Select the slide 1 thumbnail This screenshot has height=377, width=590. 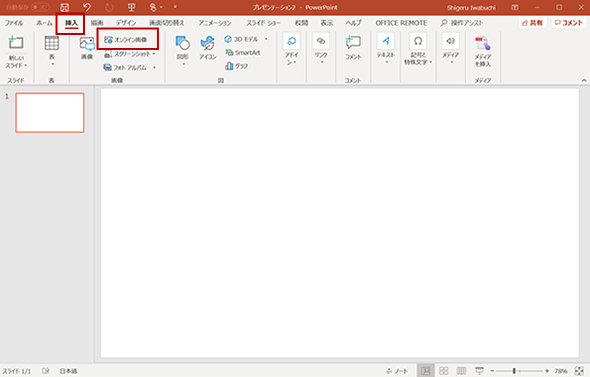pyautogui.click(x=50, y=113)
